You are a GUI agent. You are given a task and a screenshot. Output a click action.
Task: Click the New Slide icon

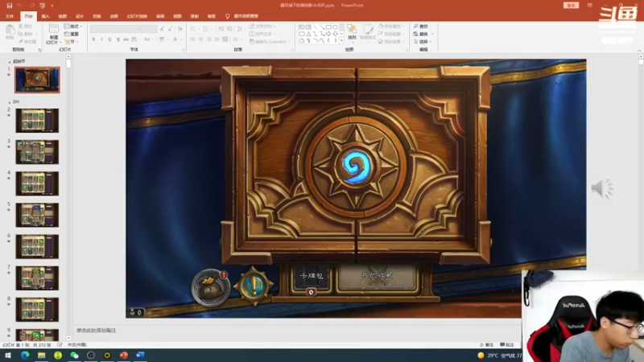click(x=53, y=29)
